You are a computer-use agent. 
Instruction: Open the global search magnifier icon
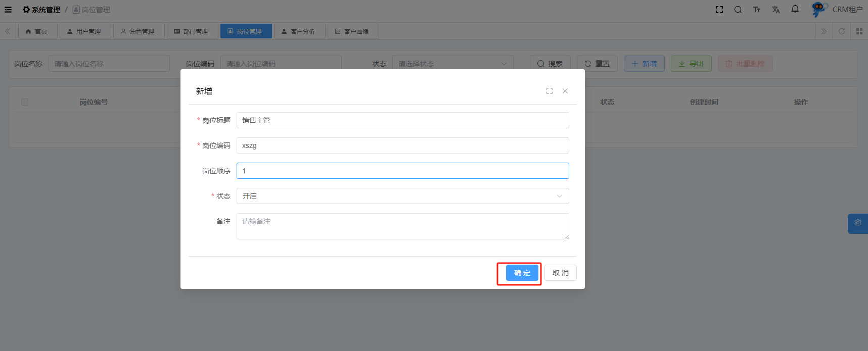point(738,10)
